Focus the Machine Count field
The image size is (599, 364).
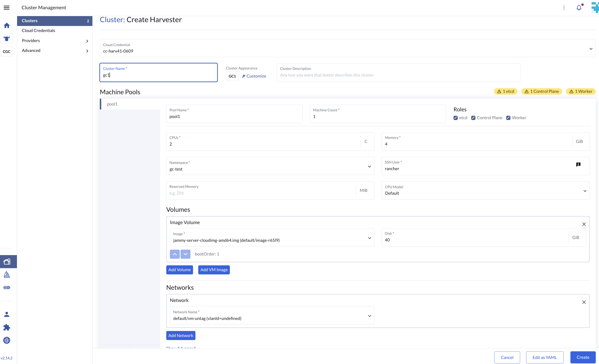coord(378,114)
